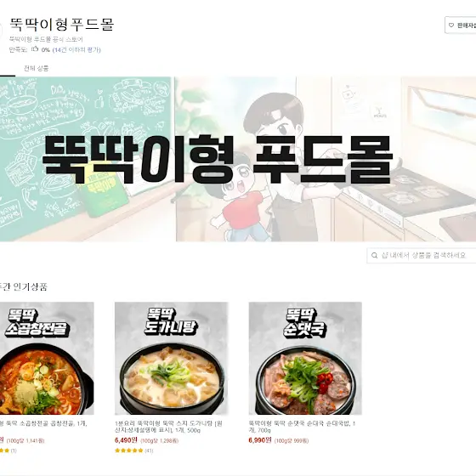Open the 전체 상품 tab
The image size is (476, 476).
pos(36,68)
